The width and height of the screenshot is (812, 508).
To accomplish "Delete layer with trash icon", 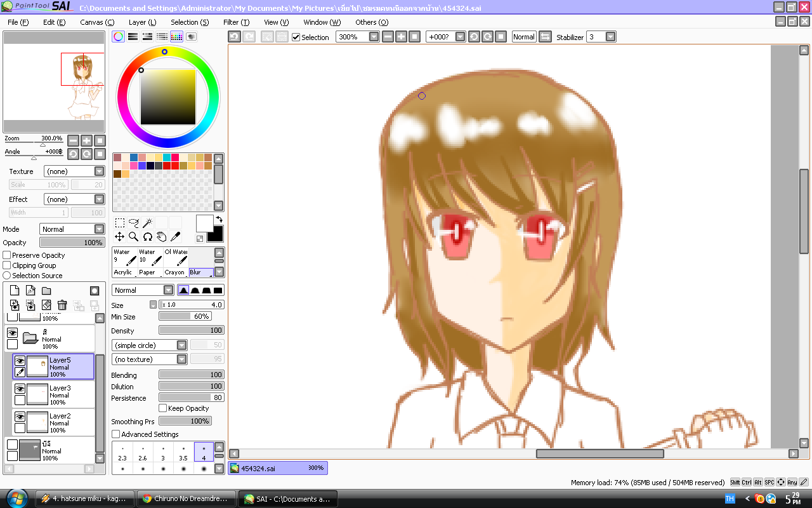I will click(62, 305).
